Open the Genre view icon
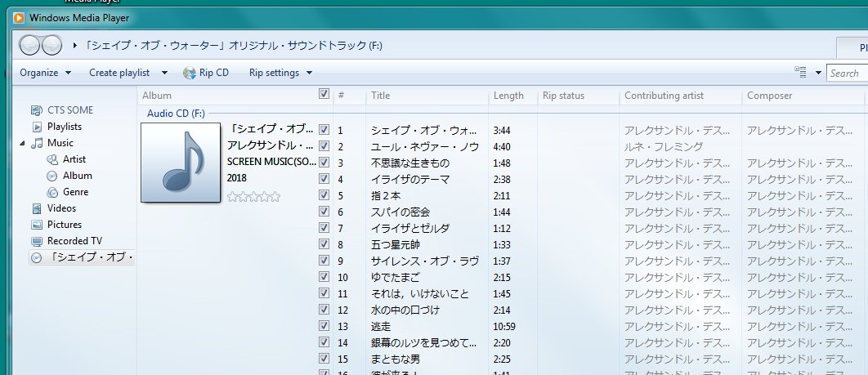 pos(52,192)
